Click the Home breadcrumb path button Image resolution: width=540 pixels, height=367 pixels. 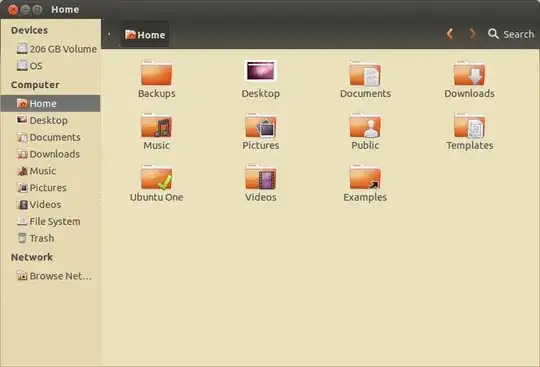[x=145, y=35]
